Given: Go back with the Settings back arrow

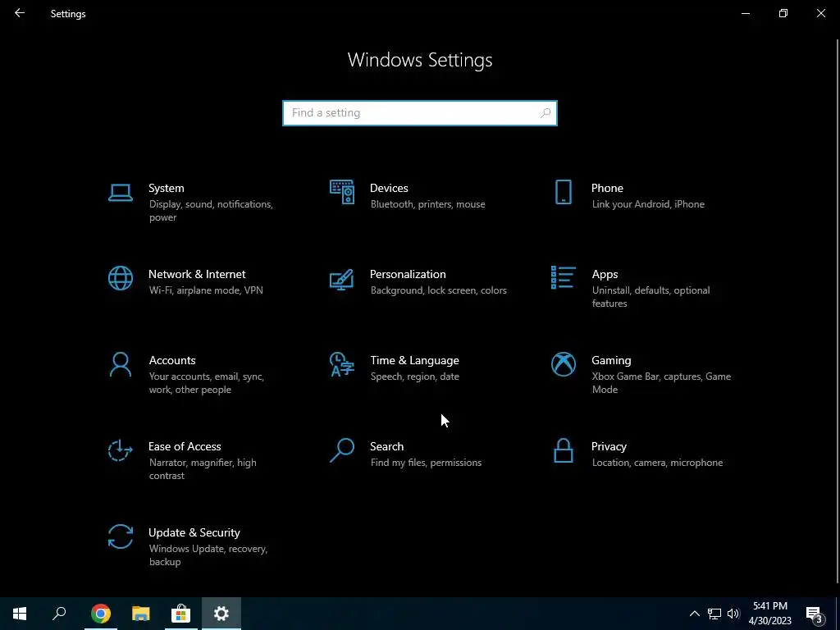Looking at the screenshot, I should pos(20,13).
